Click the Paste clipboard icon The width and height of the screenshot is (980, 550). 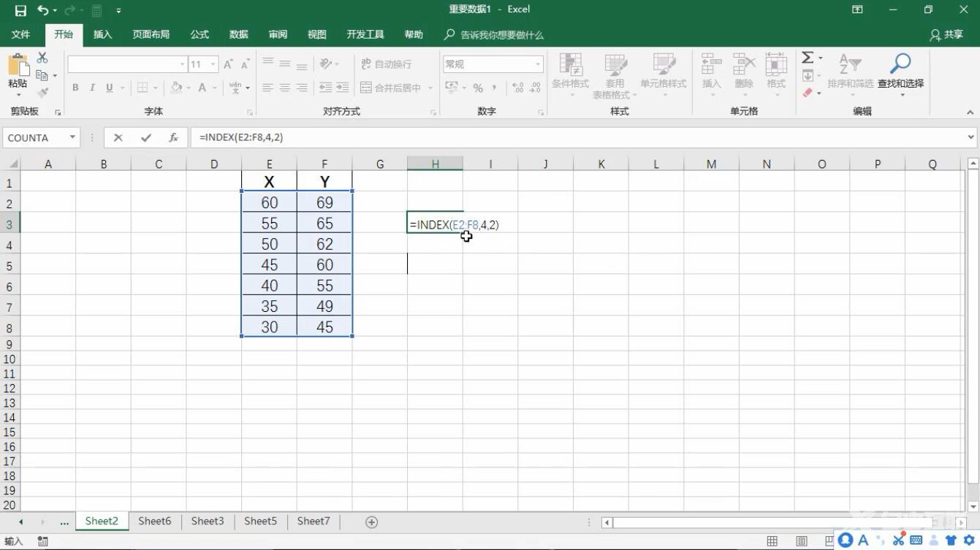18,65
